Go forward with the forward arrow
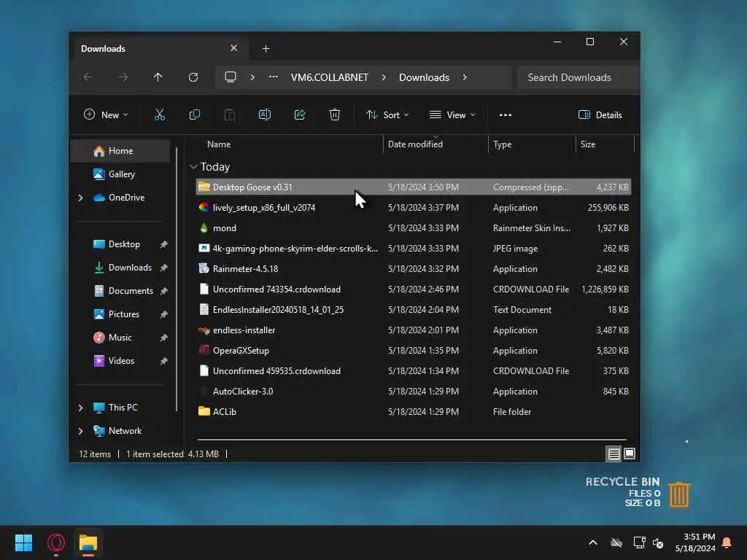This screenshot has width=747, height=560. (123, 77)
